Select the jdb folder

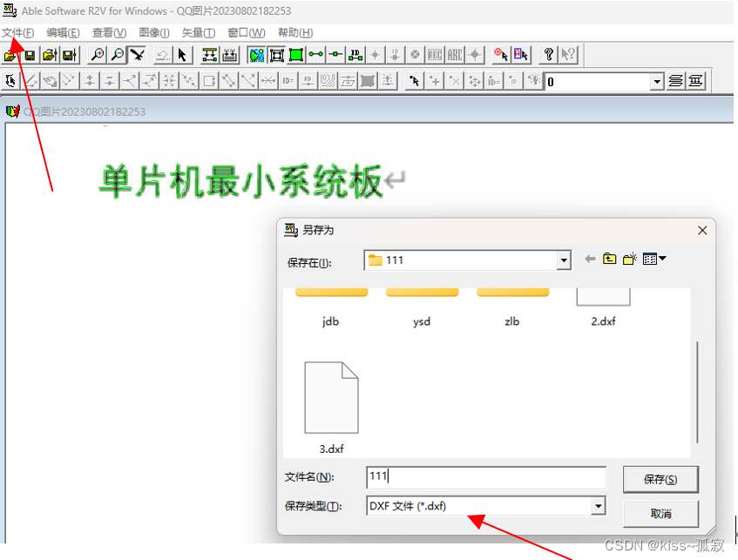(331, 307)
